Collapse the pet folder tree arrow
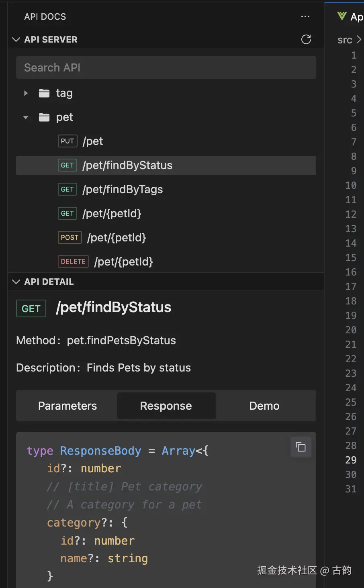This screenshot has width=364, height=588. coord(26,117)
